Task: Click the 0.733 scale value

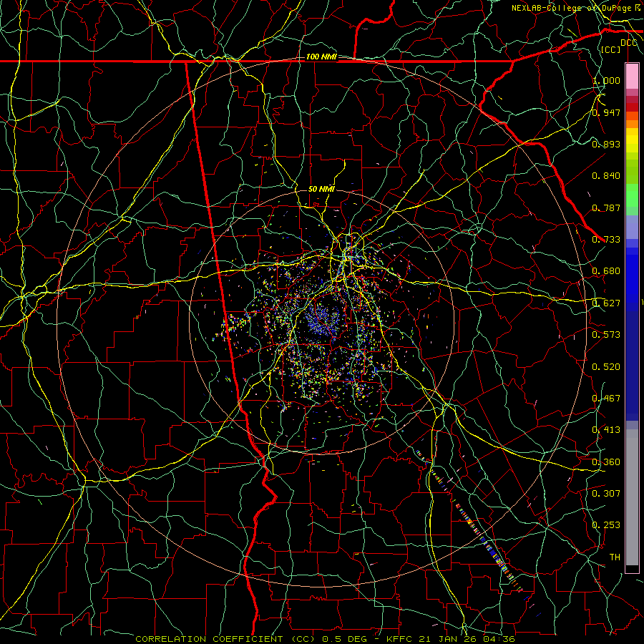Action: (606, 240)
